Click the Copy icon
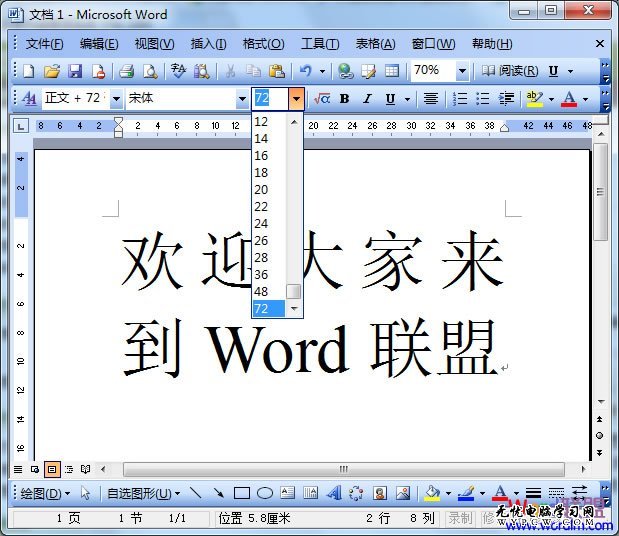The width and height of the screenshot is (619, 536). [253, 71]
